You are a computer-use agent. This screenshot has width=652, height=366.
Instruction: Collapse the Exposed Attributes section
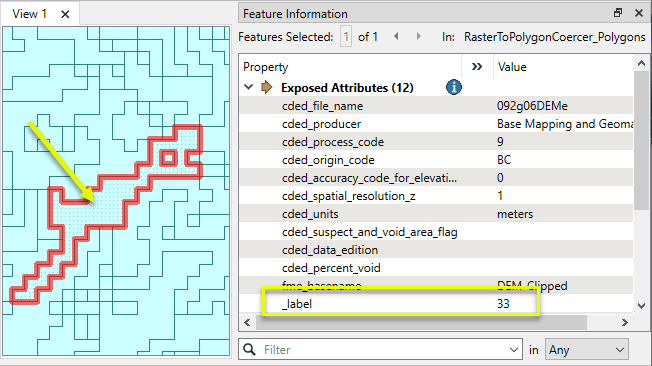249,87
